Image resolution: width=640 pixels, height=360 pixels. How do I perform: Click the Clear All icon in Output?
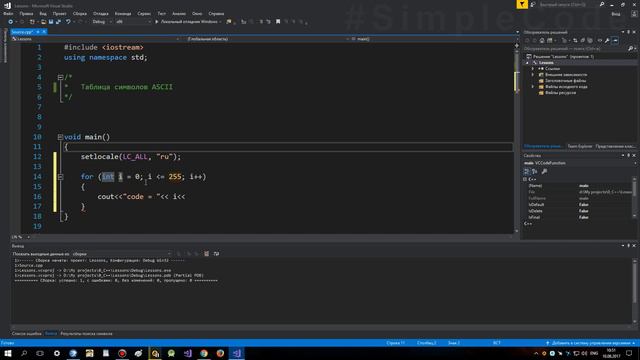pos(207,254)
